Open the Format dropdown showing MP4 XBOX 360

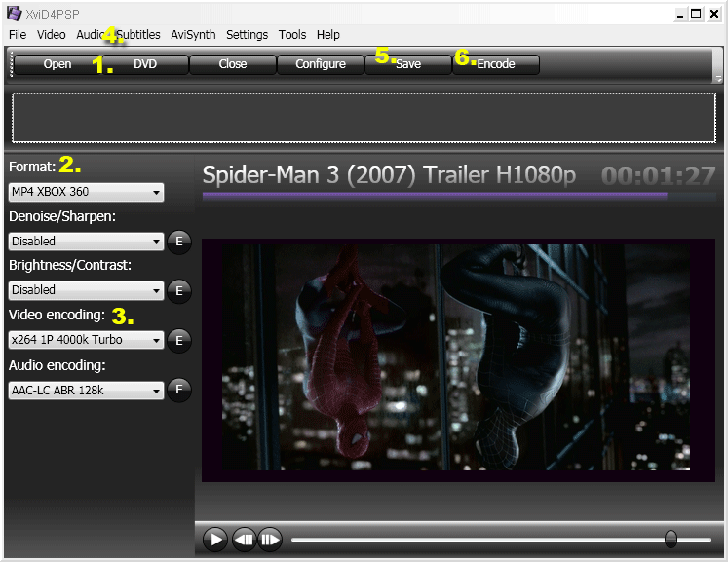click(87, 192)
